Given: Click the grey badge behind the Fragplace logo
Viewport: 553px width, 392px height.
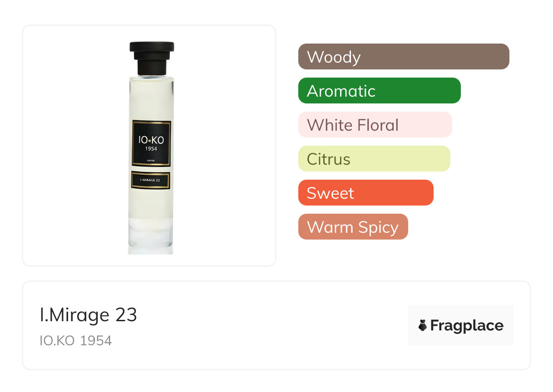Looking at the screenshot, I should click(461, 325).
